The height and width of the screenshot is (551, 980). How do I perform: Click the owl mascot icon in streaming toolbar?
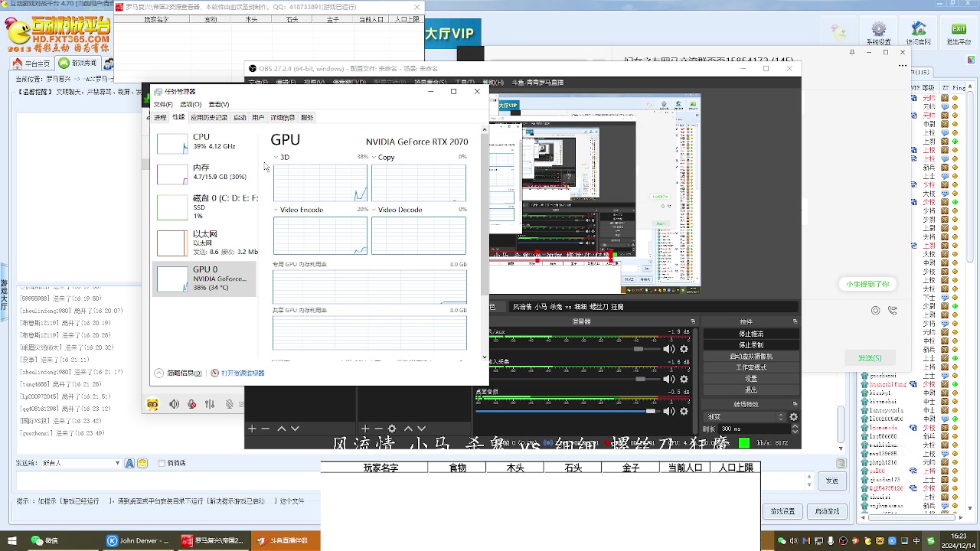(x=152, y=404)
